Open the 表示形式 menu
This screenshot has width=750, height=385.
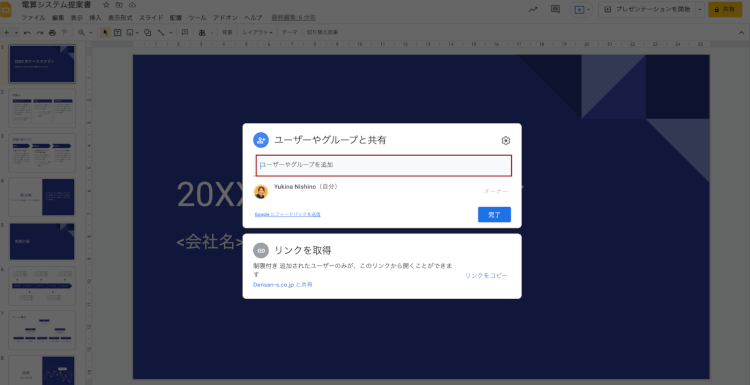click(120, 18)
